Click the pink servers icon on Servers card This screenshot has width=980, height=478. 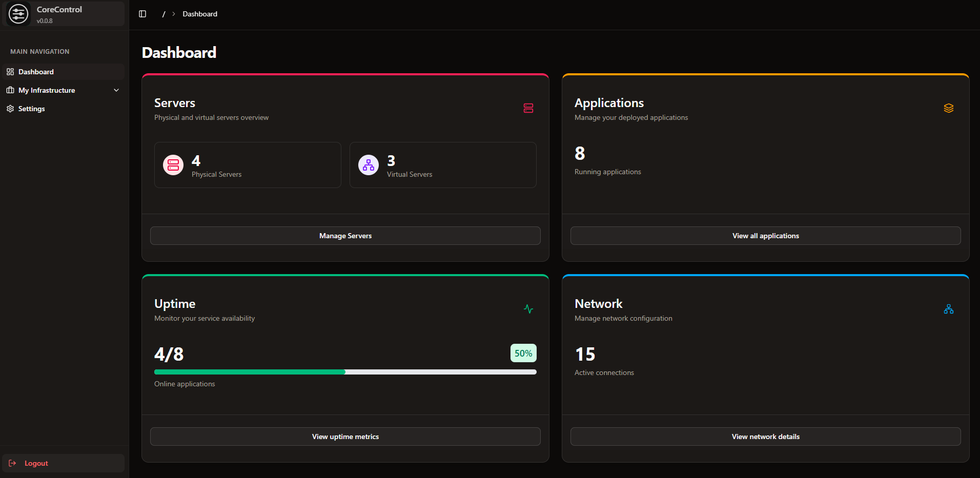pos(528,108)
